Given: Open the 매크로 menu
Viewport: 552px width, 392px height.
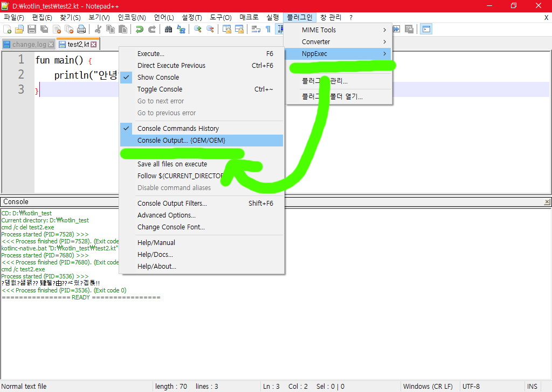Looking at the screenshot, I should (x=249, y=17).
